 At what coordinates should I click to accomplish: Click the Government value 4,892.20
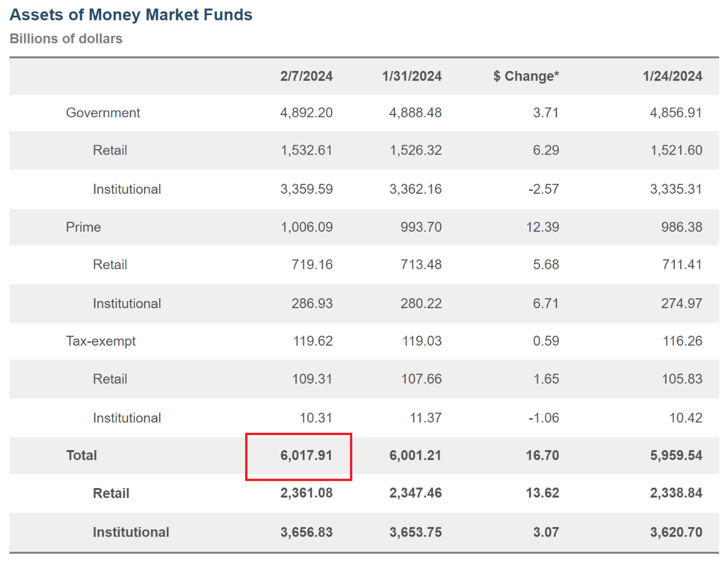click(x=306, y=113)
